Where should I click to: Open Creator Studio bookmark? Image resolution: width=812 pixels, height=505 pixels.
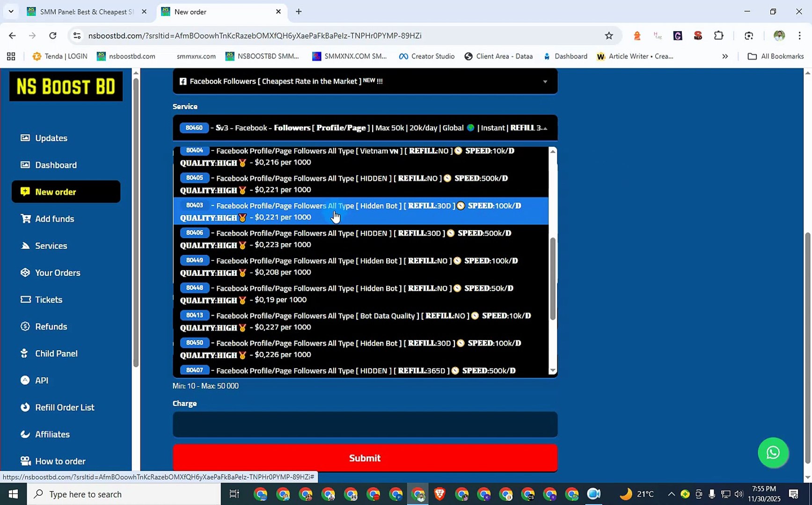point(427,56)
